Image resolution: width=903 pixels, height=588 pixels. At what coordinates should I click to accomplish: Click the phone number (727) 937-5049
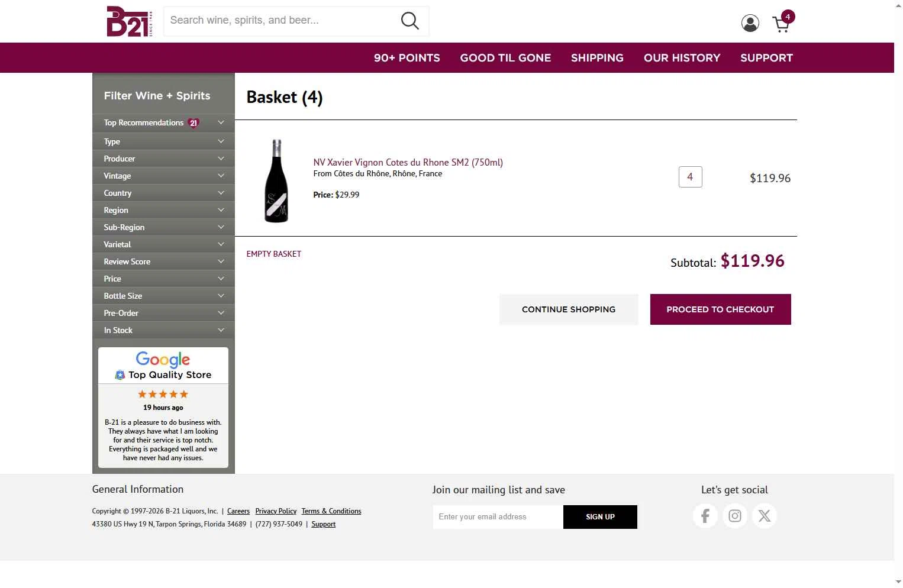[279, 524]
